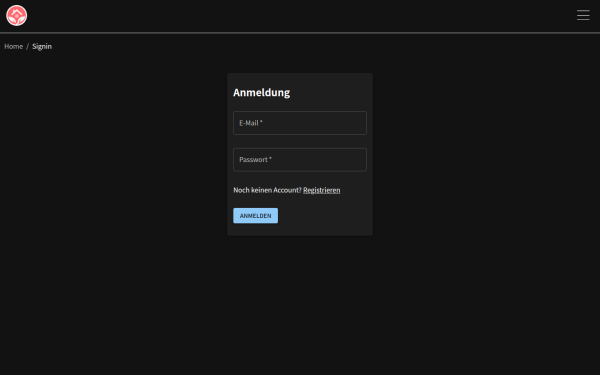Click the 'Noch keinen Account?' text
The width and height of the screenshot is (600, 375).
click(267, 190)
